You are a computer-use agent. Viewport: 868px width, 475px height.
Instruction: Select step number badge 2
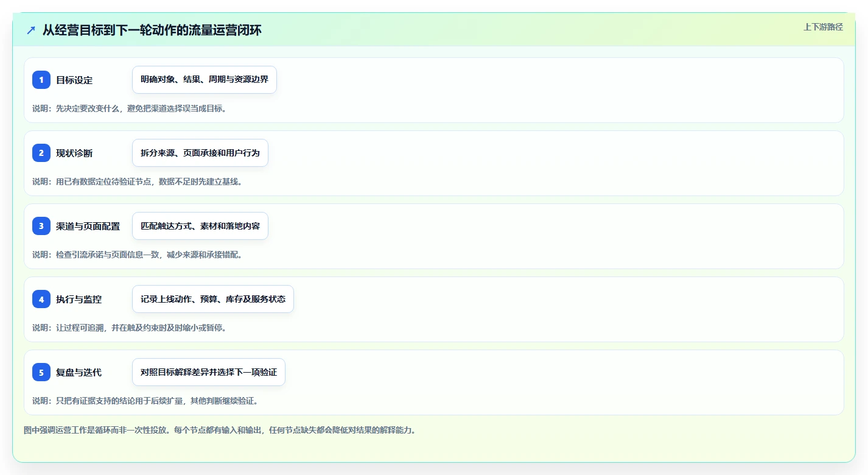41,153
